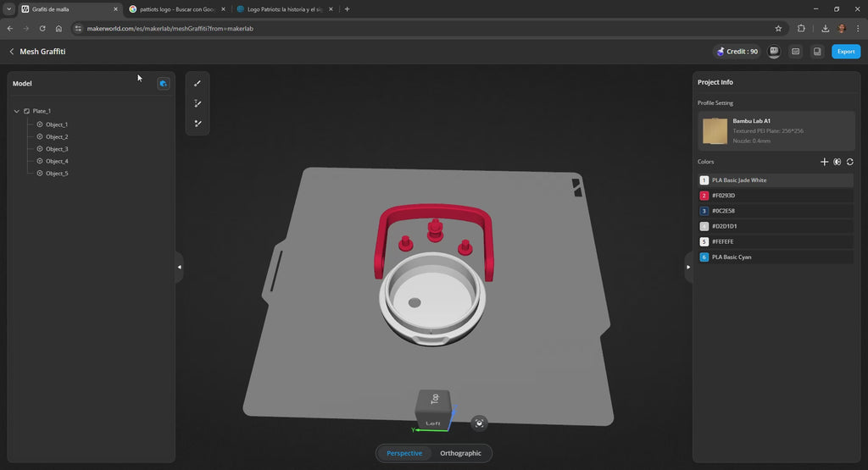
Task: Select gray color 4 #D2D1D1
Action: click(x=776, y=226)
